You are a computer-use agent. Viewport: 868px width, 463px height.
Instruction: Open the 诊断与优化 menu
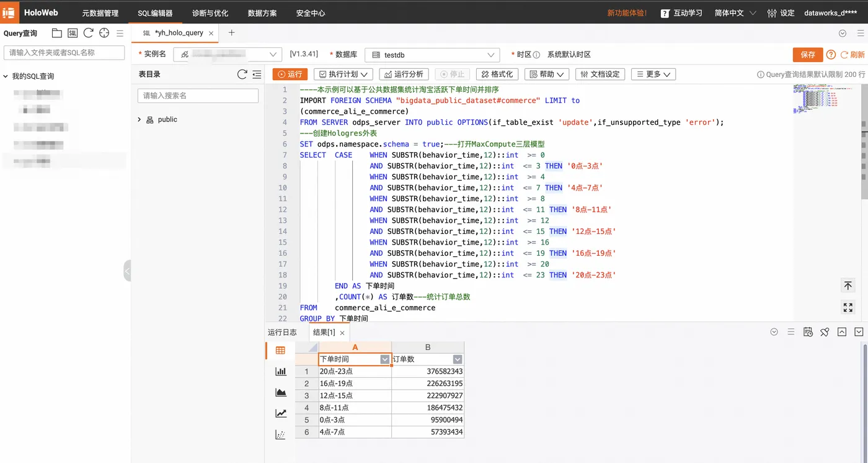pyautogui.click(x=210, y=13)
